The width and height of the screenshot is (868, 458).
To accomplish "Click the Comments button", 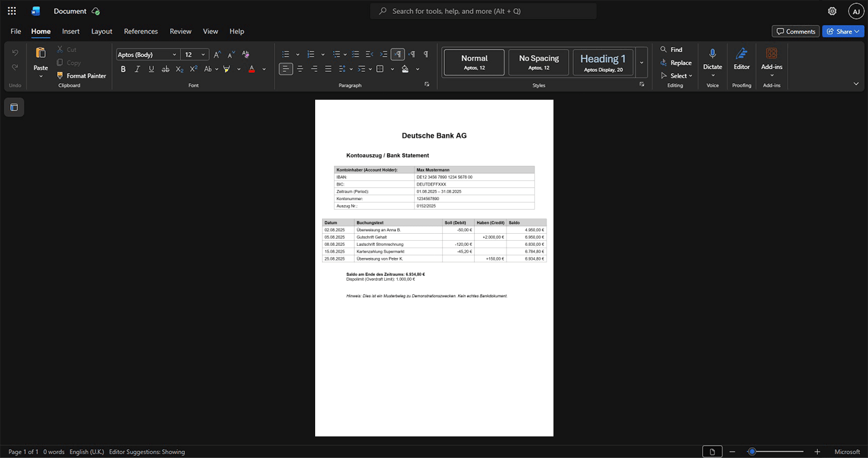I will [796, 31].
